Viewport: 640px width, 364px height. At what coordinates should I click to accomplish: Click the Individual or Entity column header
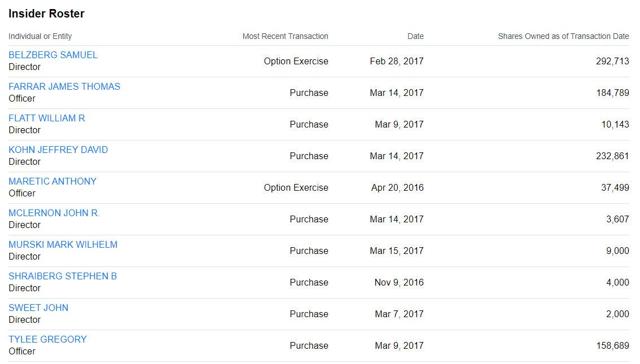point(40,36)
